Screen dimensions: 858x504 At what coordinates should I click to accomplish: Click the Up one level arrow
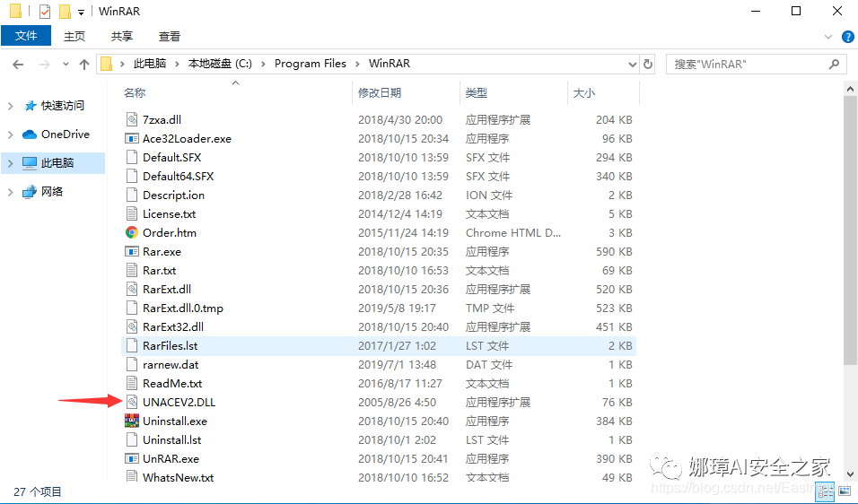84,65
